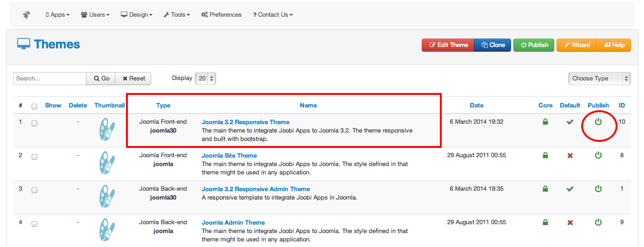Click the Joobi logo icon in navbar

click(x=27, y=15)
